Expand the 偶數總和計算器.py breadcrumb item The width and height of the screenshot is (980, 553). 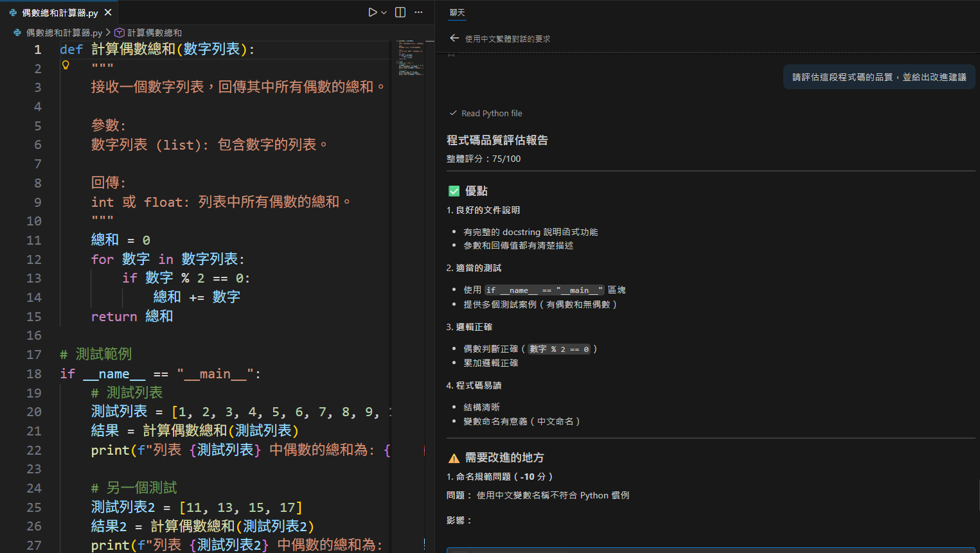64,33
